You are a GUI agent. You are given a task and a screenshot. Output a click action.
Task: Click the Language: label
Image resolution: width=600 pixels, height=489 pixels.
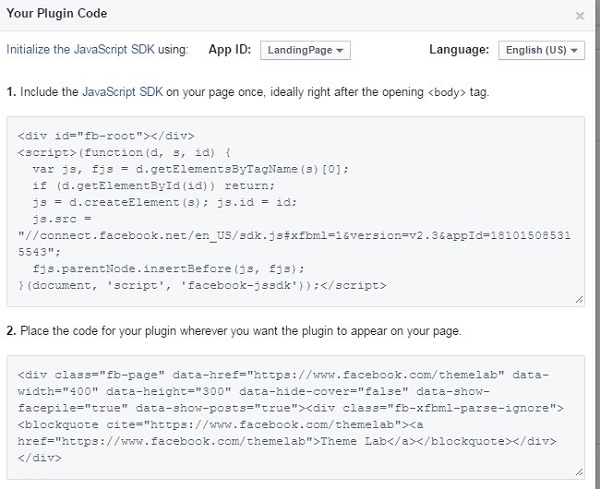coord(459,49)
